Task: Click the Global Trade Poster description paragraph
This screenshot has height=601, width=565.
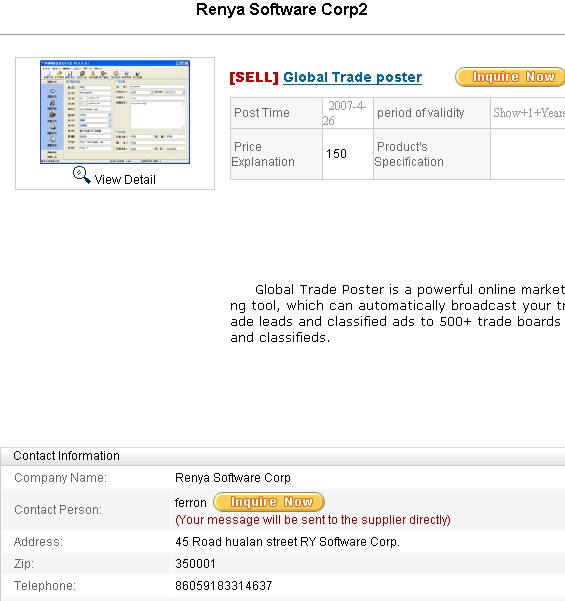Action: [x=397, y=313]
